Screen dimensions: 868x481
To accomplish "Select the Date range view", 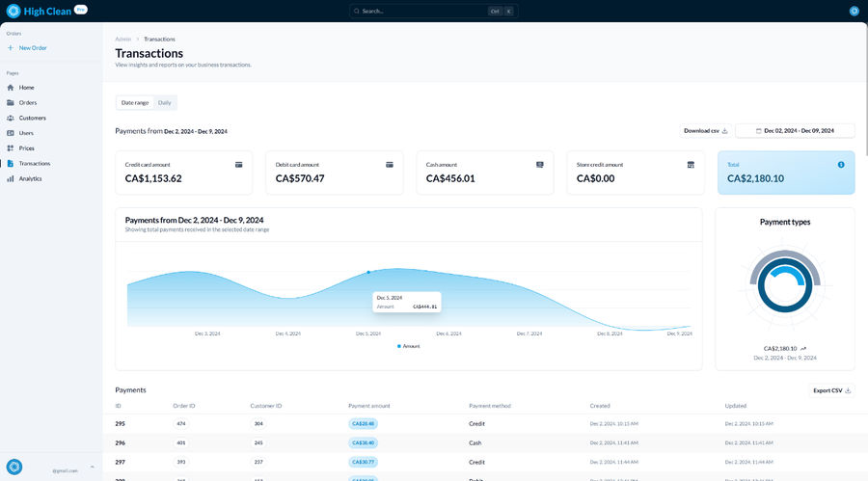I will tap(135, 102).
